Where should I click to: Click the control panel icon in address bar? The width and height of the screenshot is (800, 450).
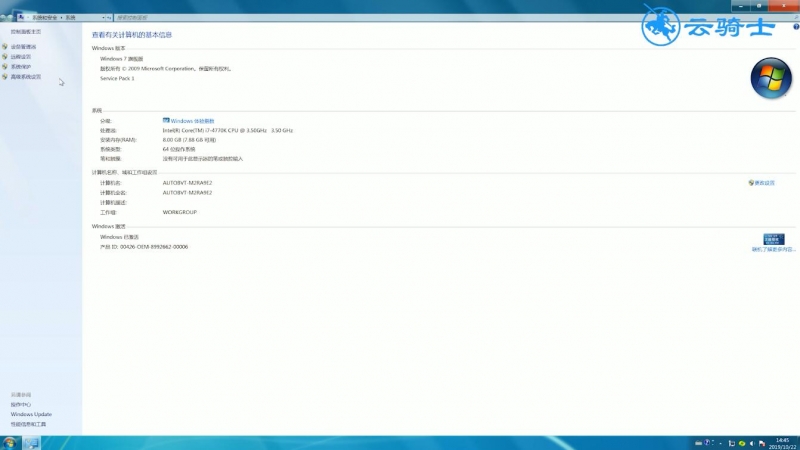pyautogui.click(x=21, y=17)
